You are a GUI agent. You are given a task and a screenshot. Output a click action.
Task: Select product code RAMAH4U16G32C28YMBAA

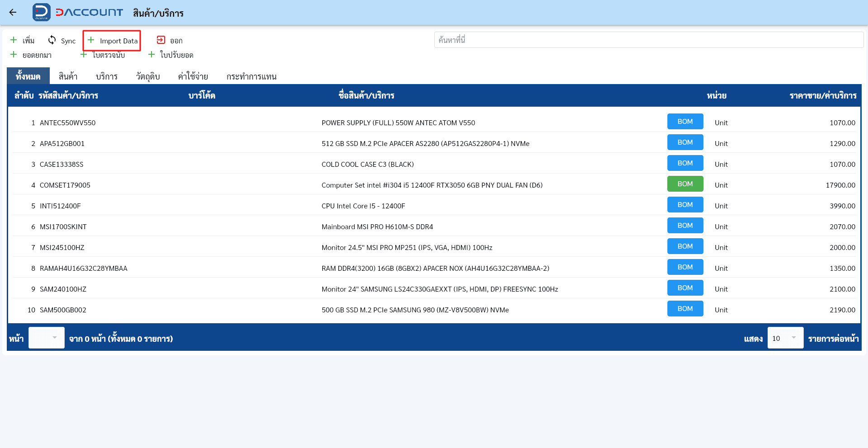click(x=84, y=269)
